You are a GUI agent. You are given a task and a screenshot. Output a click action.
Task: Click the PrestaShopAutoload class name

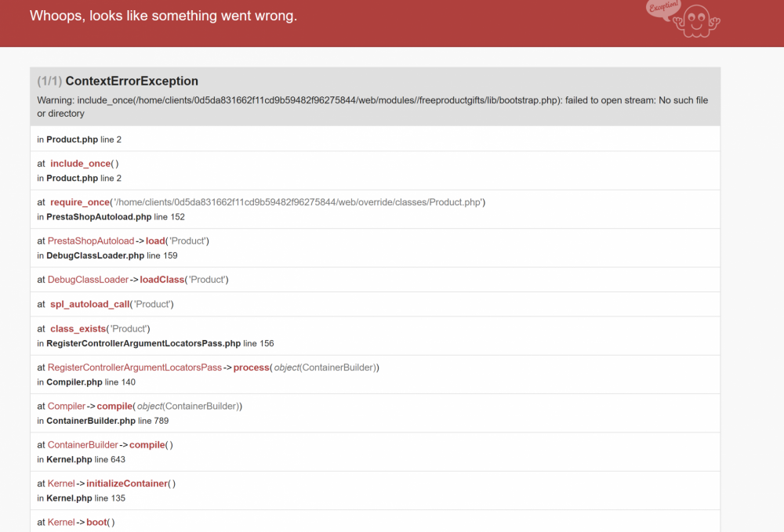(x=91, y=241)
